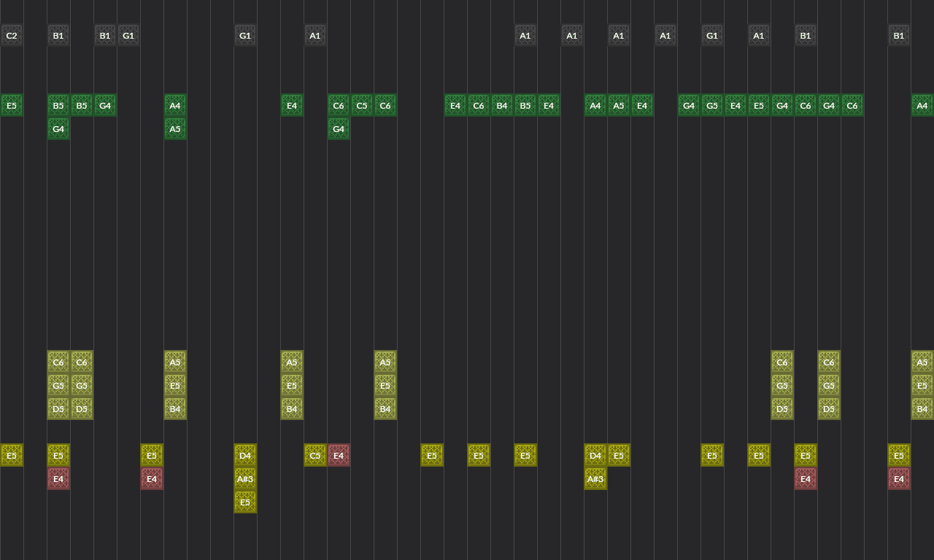
Task: Click the olive B4 chord swatch
Action: pos(175,408)
